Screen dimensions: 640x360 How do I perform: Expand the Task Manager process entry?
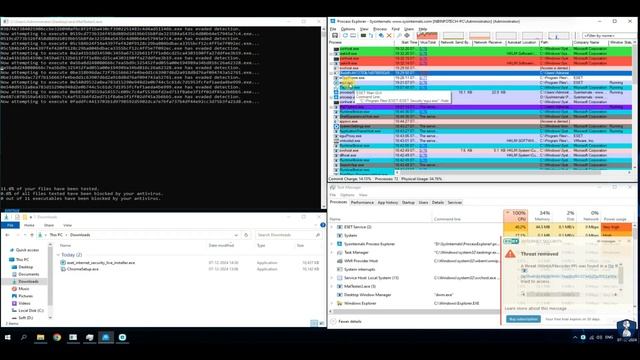pyautogui.click(x=332, y=252)
